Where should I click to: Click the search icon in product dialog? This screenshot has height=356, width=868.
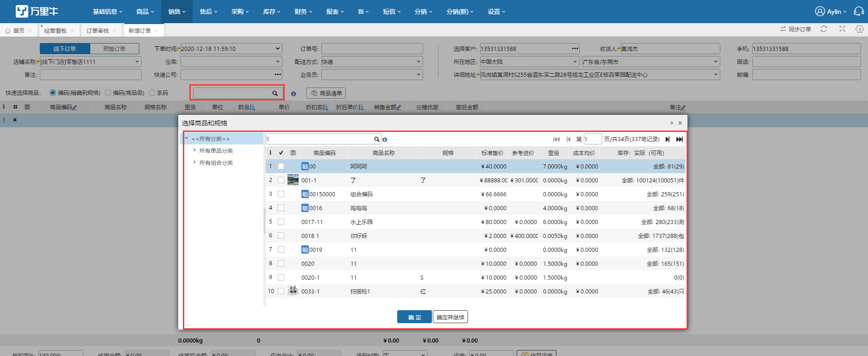click(x=377, y=139)
